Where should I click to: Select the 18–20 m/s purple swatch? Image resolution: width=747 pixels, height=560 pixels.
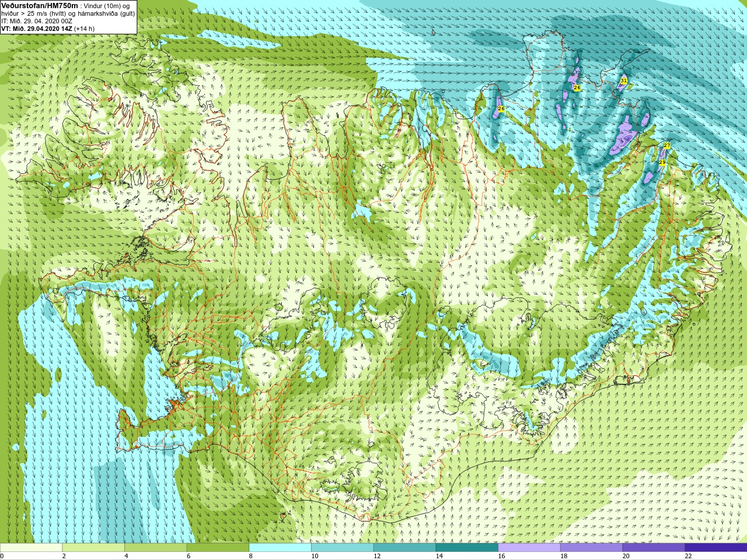click(591, 548)
